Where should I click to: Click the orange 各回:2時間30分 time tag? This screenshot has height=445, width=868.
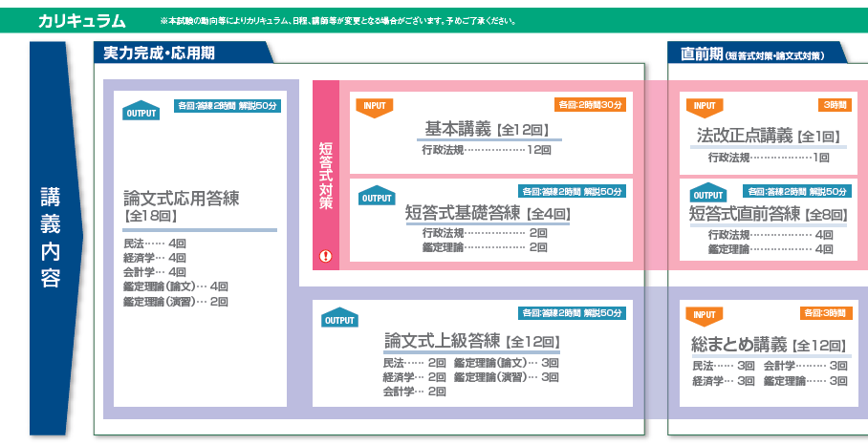(590, 105)
